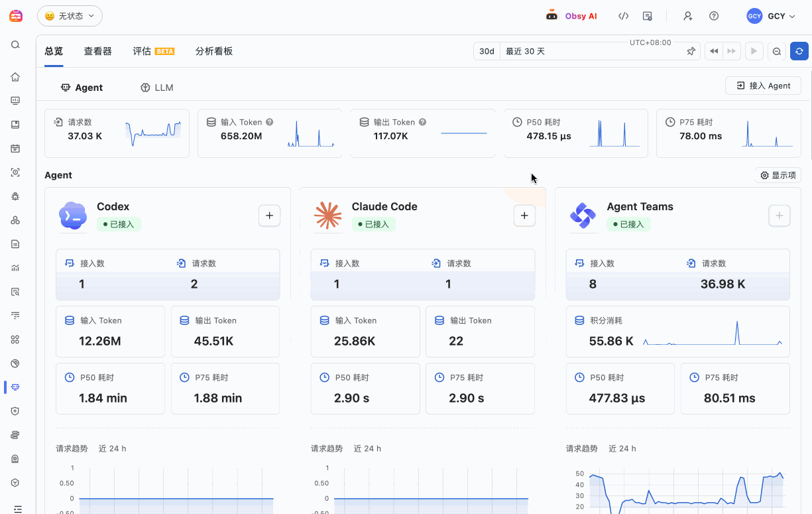Screen dimensions: 812x514
Task: Click info icon next to 输入 Token
Action: coord(270,122)
